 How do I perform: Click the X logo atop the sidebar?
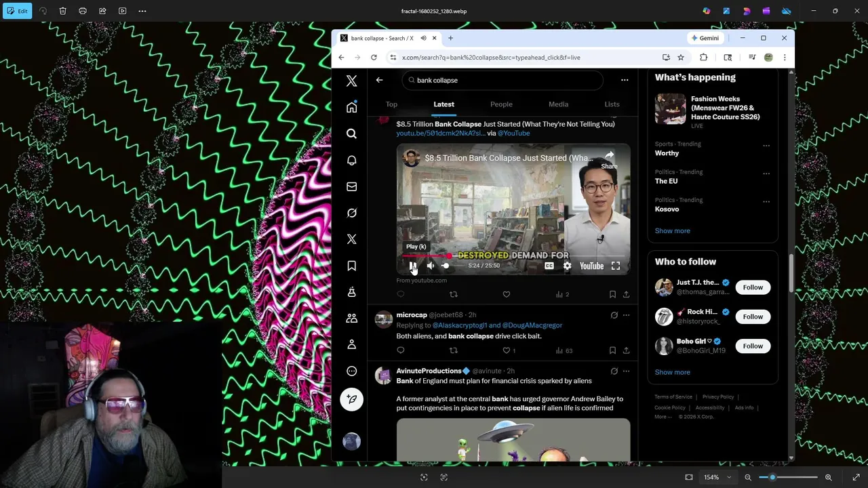point(351,81)
